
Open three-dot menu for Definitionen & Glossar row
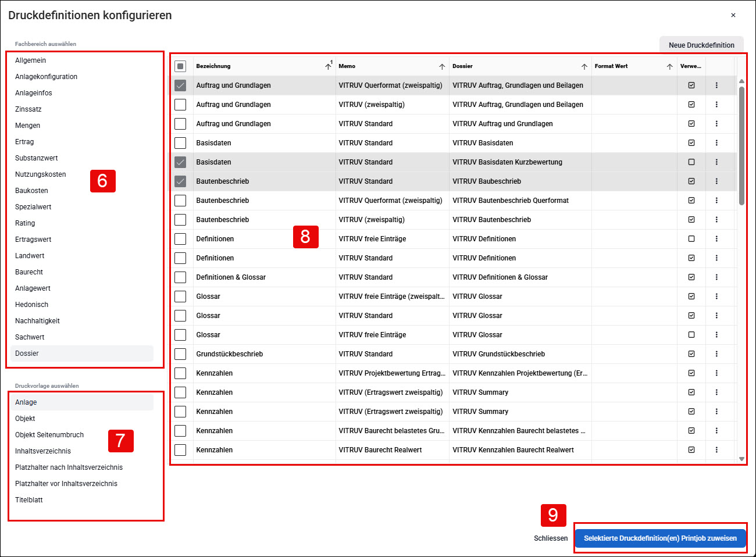[x=716, y=277]
